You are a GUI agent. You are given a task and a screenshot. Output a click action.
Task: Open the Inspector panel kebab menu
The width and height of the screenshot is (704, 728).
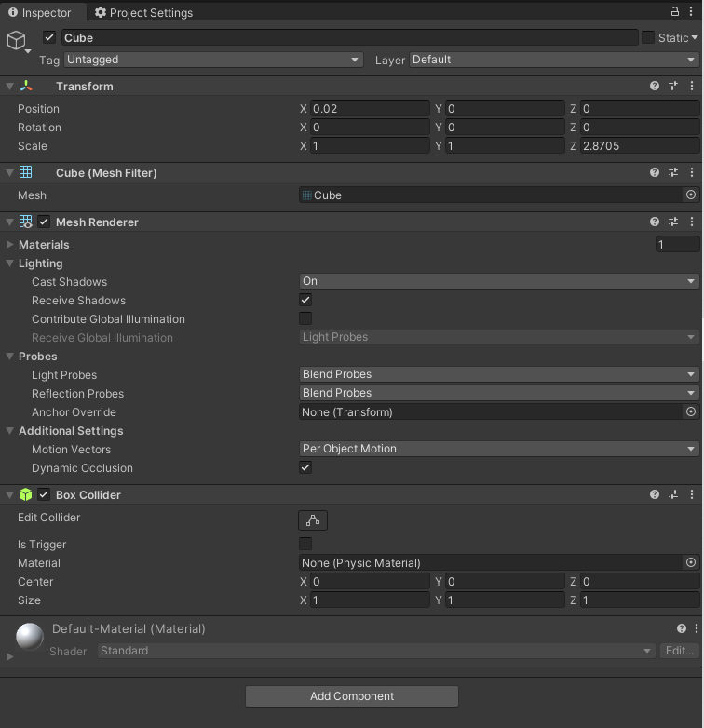coord(691,11)
